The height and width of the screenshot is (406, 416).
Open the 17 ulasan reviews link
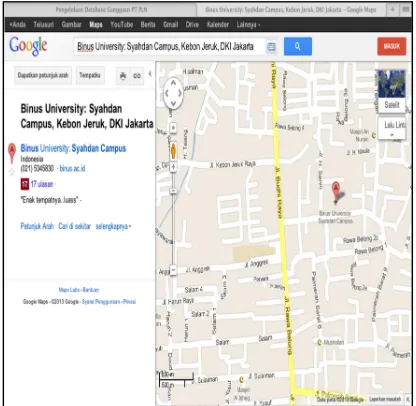(x=42, y=184)
